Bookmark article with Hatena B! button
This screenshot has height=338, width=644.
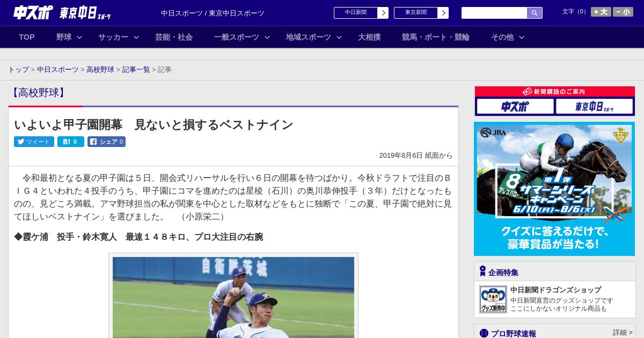click(71, 142)
